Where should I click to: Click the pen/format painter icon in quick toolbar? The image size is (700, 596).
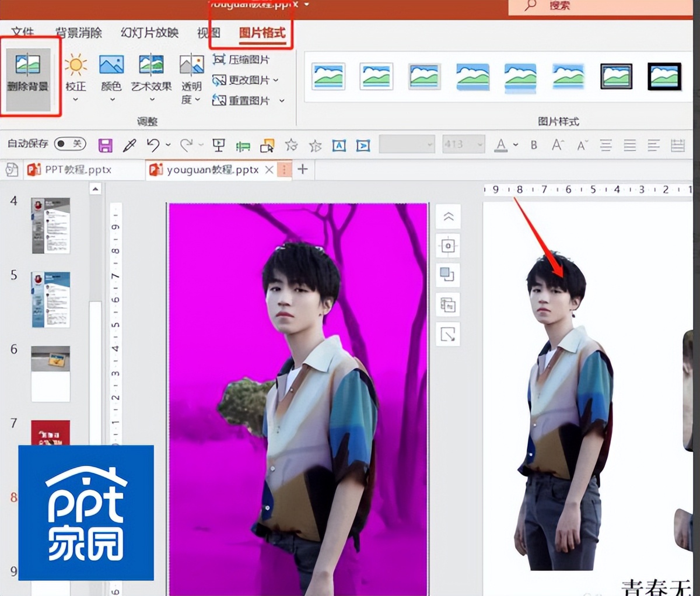click(x=129, y=145)
